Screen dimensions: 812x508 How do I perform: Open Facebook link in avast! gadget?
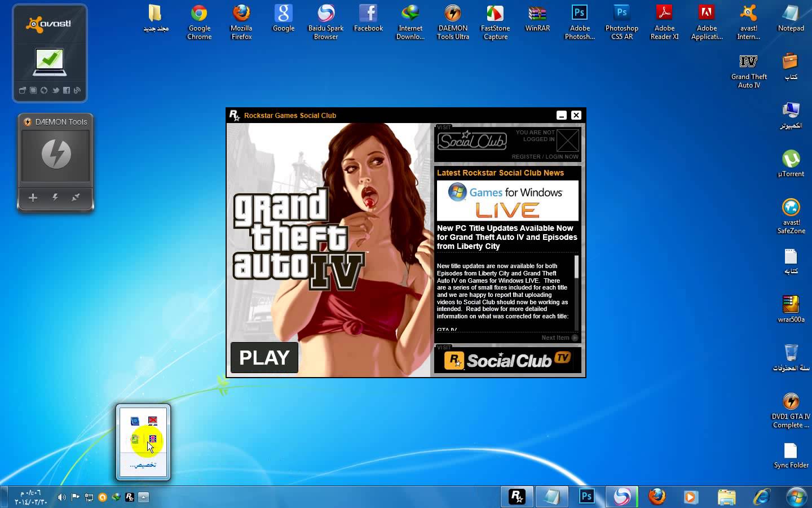coord(67,90)
